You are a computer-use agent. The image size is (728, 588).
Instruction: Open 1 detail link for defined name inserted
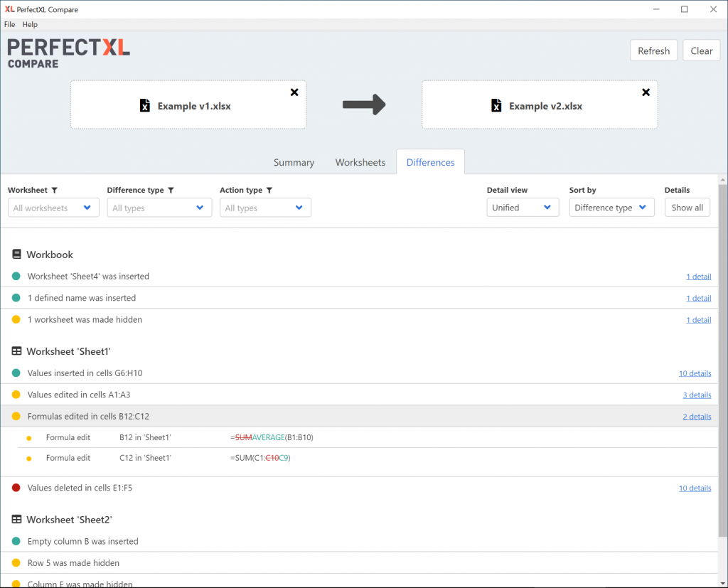tap(699, 298)
